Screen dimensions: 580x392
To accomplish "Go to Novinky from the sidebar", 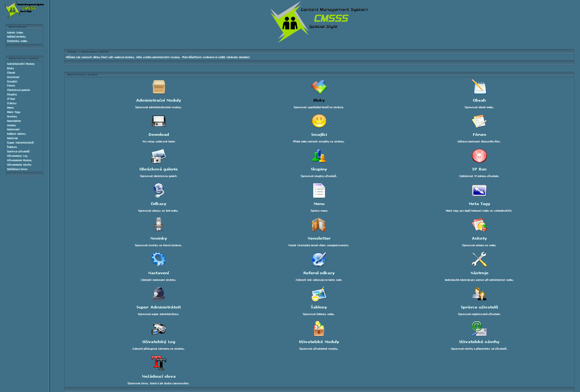I will [x=12, y=117].
